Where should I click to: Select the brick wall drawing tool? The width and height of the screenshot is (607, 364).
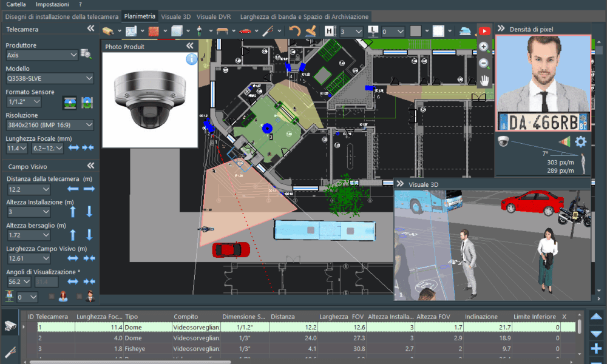coord(154,31)
